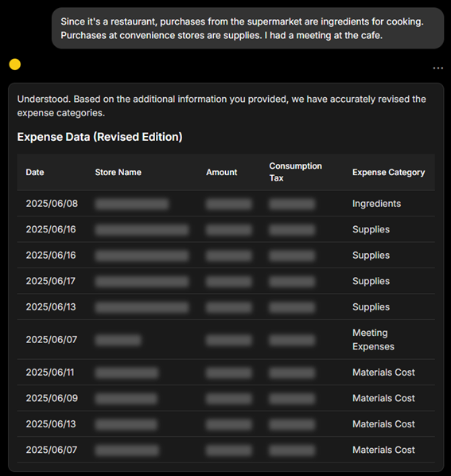Select the 2025/06/08 date cell

click(52, 204)
